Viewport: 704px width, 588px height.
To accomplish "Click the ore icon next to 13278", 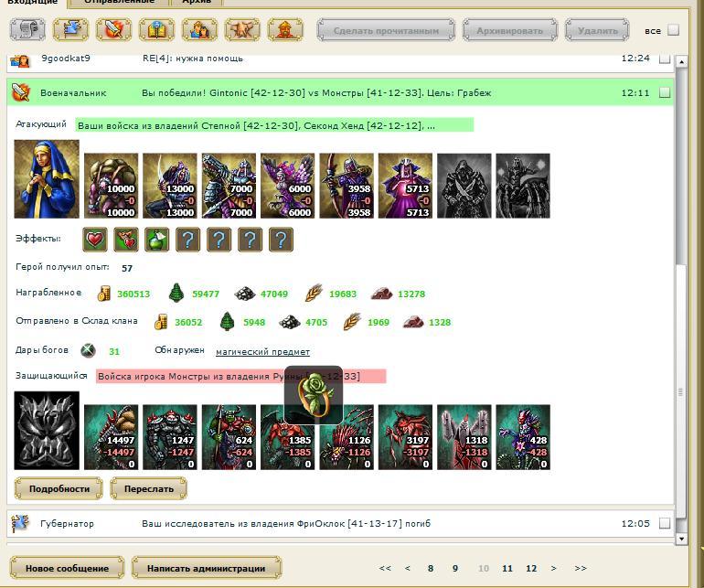I will pos(381,294).
